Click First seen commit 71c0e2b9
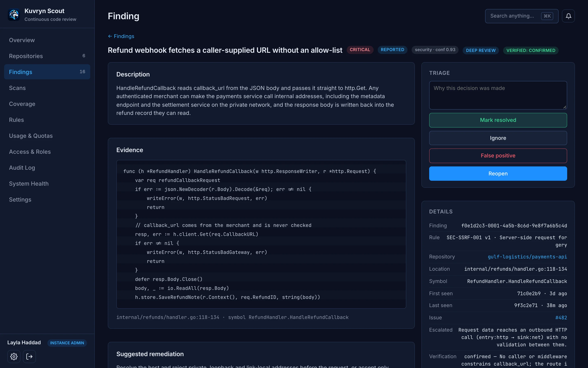Screen dimensions: 588x368 pyautogui.click(x=529, y=294)
